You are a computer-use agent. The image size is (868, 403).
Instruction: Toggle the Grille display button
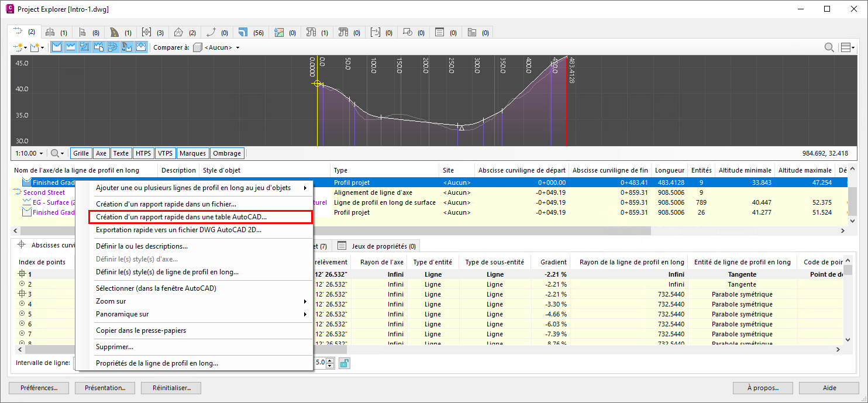click(x=81, y=153)
